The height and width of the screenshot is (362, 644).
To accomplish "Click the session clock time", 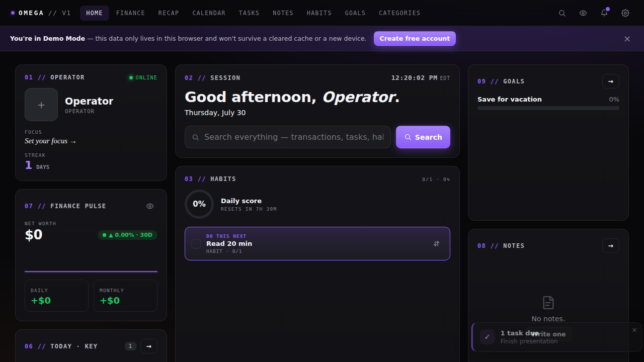I will click(x=415, y=78).
